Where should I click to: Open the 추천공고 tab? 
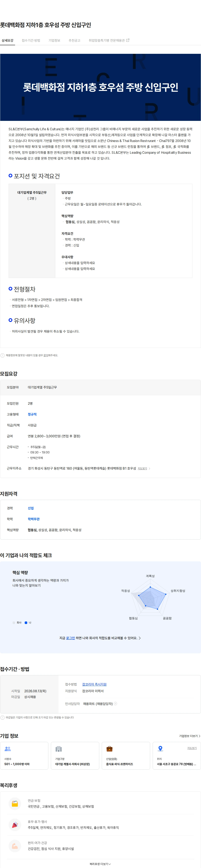coord(74,40)
